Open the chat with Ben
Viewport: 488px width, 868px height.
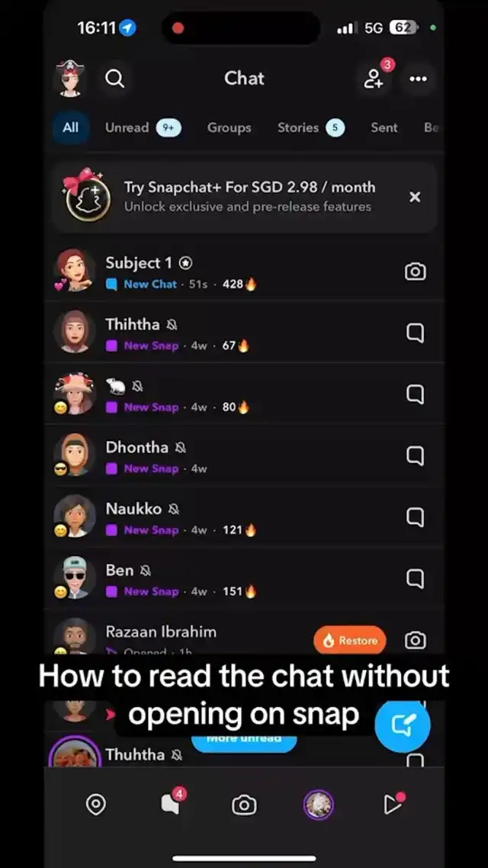[244, 579]
